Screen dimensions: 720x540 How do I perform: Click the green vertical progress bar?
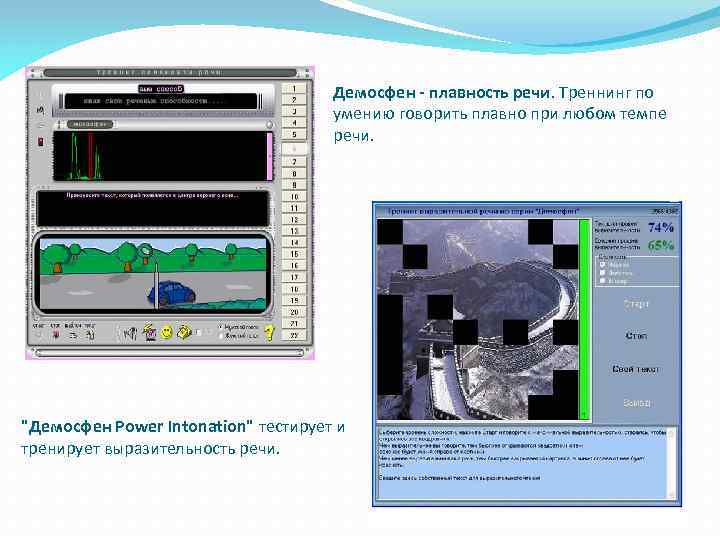click(x=584, y=320)
